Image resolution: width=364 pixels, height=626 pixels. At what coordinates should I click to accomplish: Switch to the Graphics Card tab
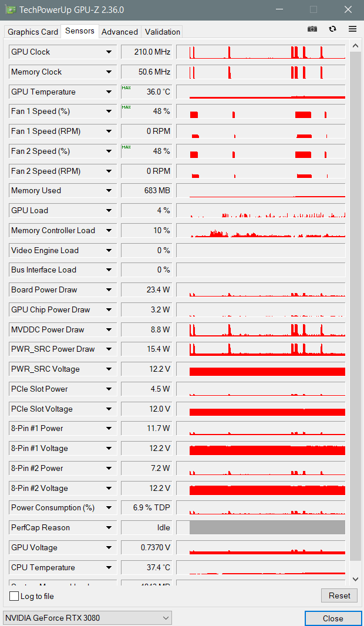[33, 32]
